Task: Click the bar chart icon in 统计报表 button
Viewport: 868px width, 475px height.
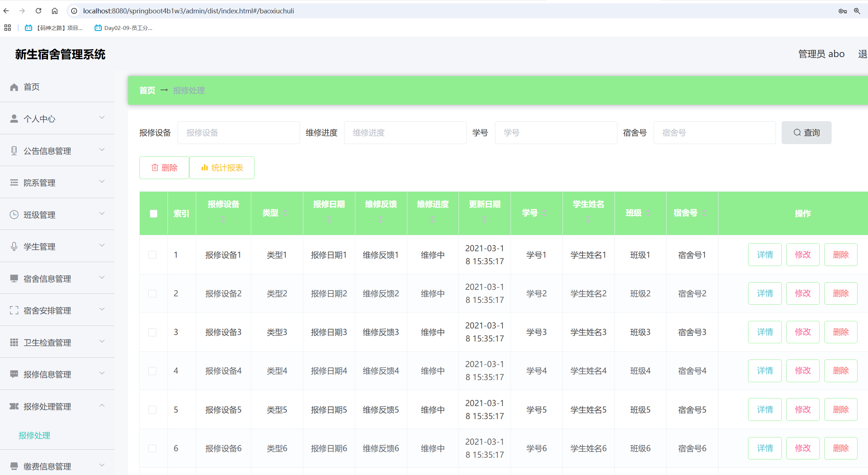Action: (x=205, y=167)
